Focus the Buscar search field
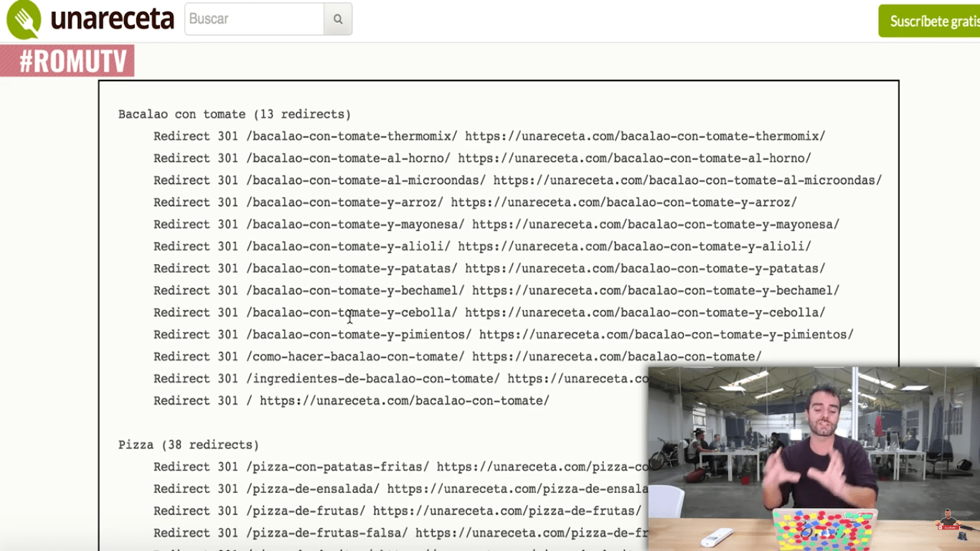980x551 pixels. pyautogui.click(x=254, y=19)
